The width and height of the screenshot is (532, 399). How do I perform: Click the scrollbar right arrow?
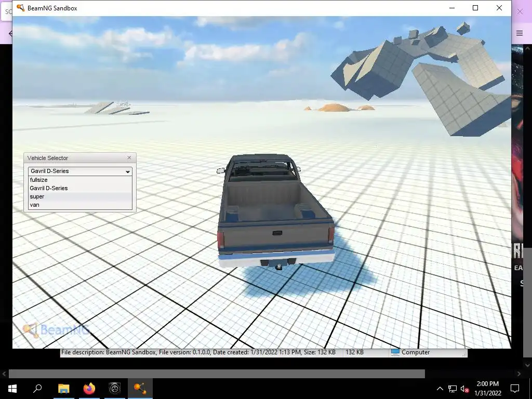point(519,374)
